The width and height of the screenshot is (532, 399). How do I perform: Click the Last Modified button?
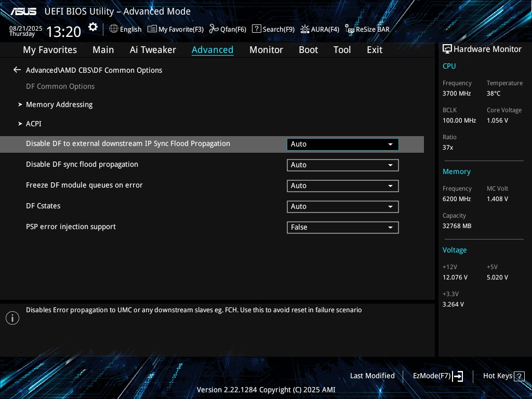[372, 376]
